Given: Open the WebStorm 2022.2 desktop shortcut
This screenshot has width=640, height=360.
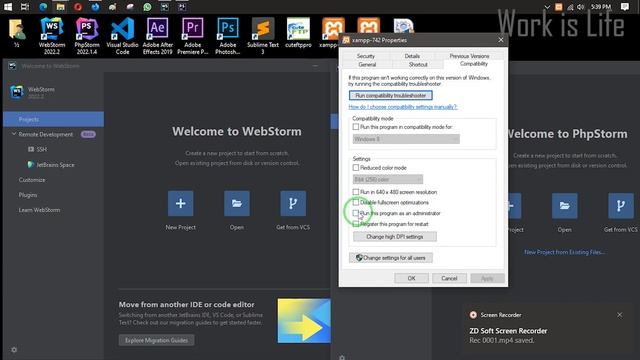Looking at the screenshot, I should coord(52,36).
